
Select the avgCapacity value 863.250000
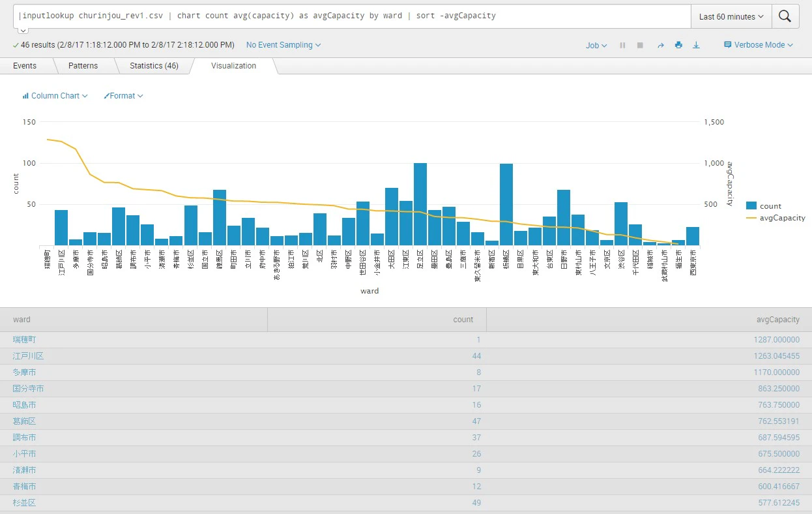(x=779, y=389)
